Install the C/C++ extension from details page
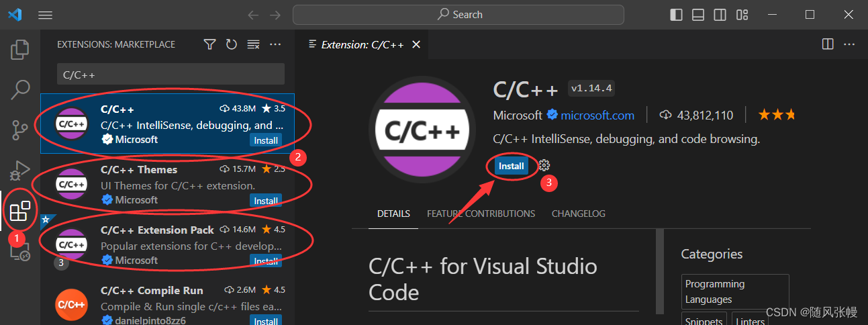The width and height of the screenshot is (868, 325). click(x=511, y=166)
